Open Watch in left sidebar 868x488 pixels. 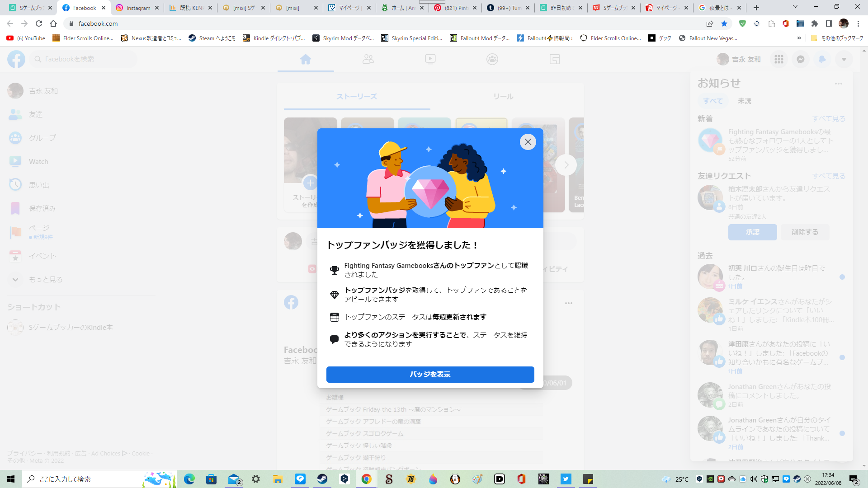tap(81, 161)
